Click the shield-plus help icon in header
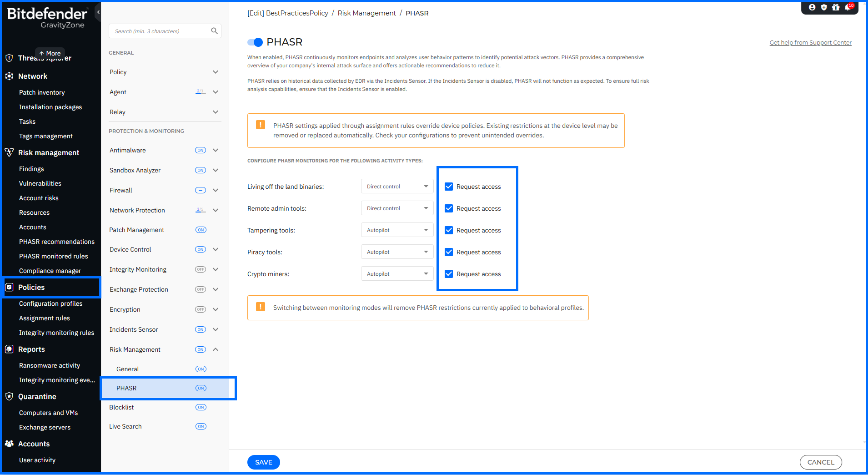The height and width of the screenshot is (475, 868). [824, 7]
